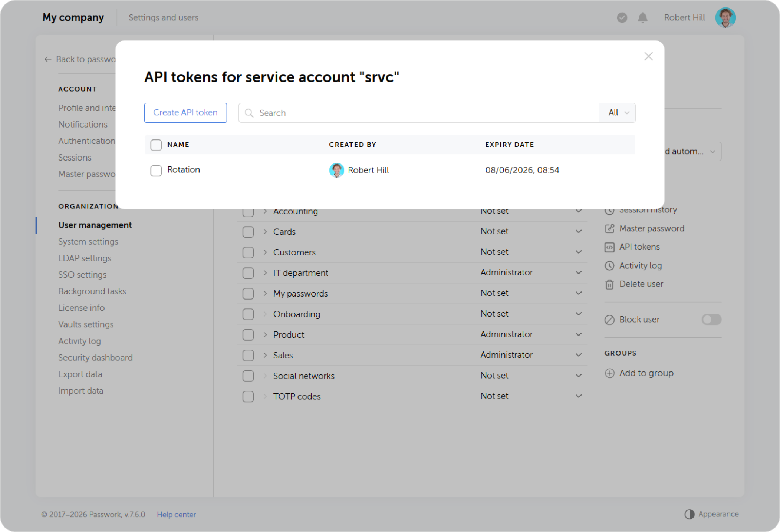
Task: Open License info
Action: click(82, 308)
